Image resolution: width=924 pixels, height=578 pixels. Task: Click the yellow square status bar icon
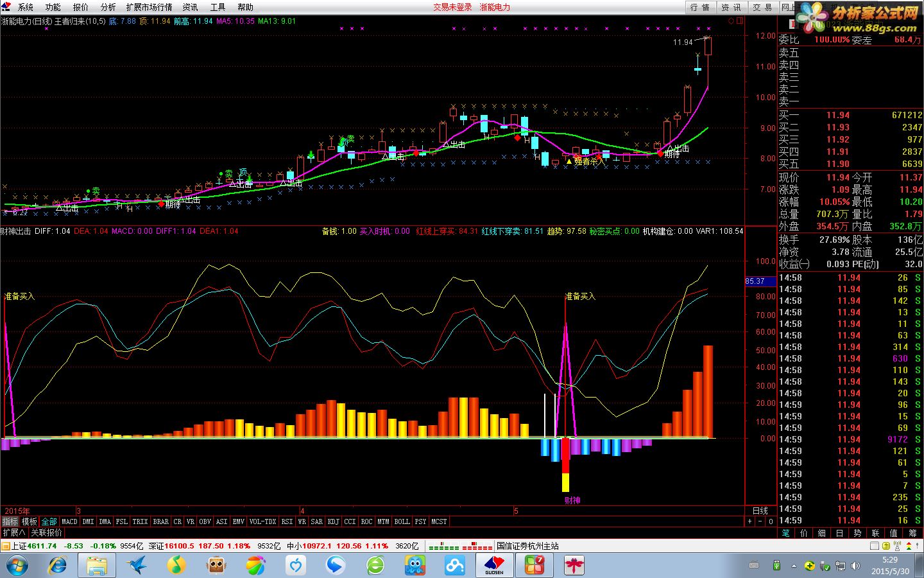(x=886, y=546)
